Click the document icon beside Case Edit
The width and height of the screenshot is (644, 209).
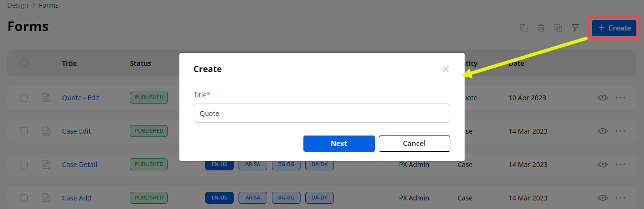click(46, 131)
